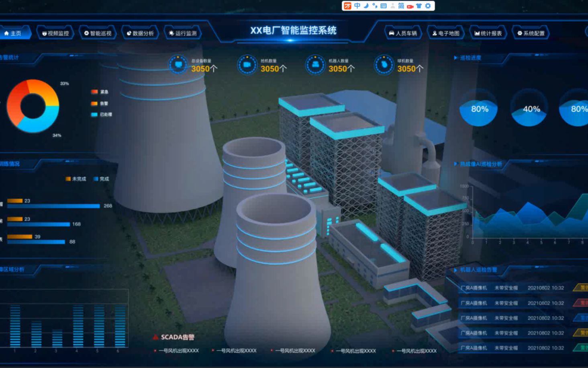Open the 电子地图 tab
588x368 pixels.
(445, 33)
